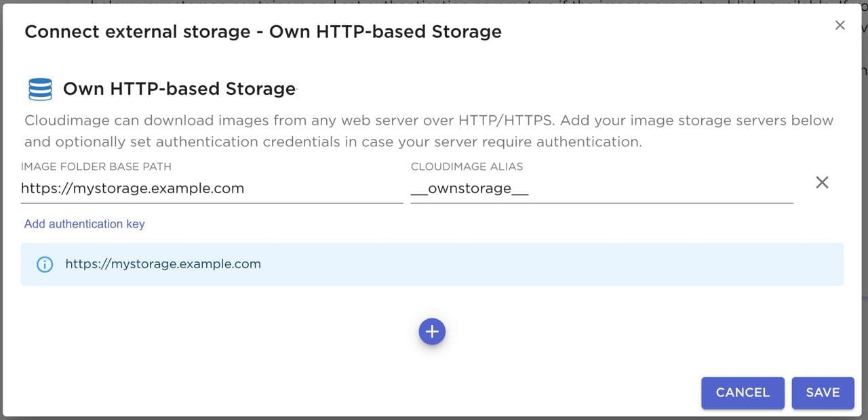Click the blue database storage icon
This screenshot has width=868, height=420.
[x=40, y=89]
